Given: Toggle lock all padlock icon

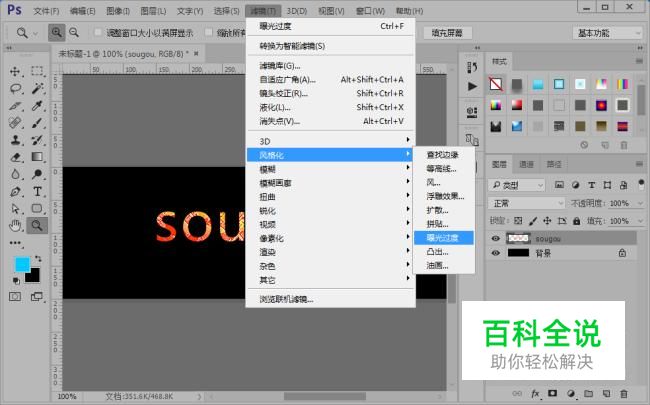Looking at the screenshot, I should (x=576, y=221).
